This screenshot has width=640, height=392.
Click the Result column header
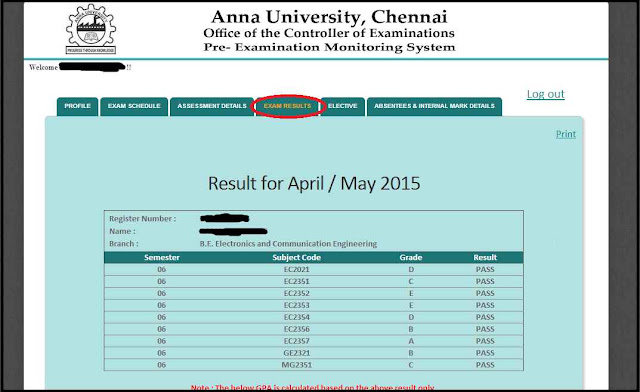point(485,257)
